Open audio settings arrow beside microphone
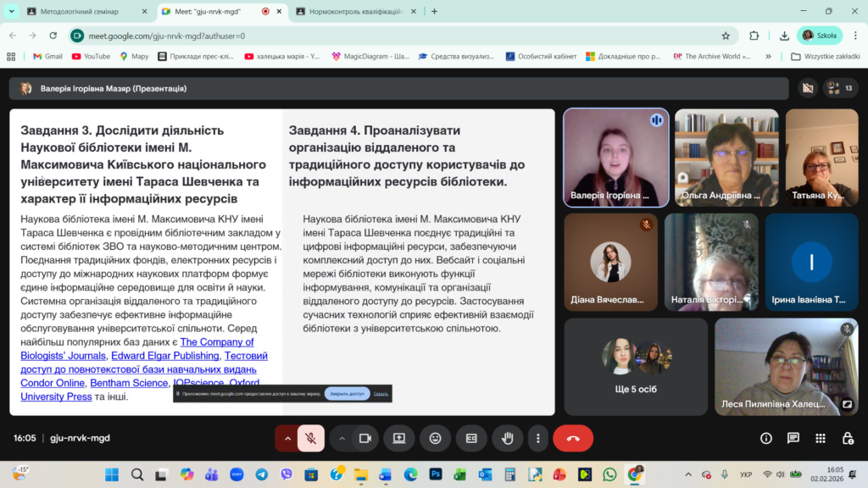 287,438
